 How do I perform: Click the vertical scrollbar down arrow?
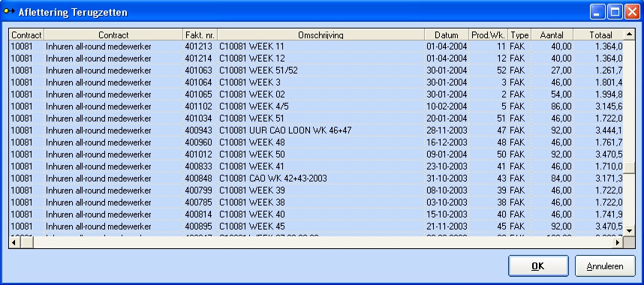pyautogui.click(x=629, y=231)
